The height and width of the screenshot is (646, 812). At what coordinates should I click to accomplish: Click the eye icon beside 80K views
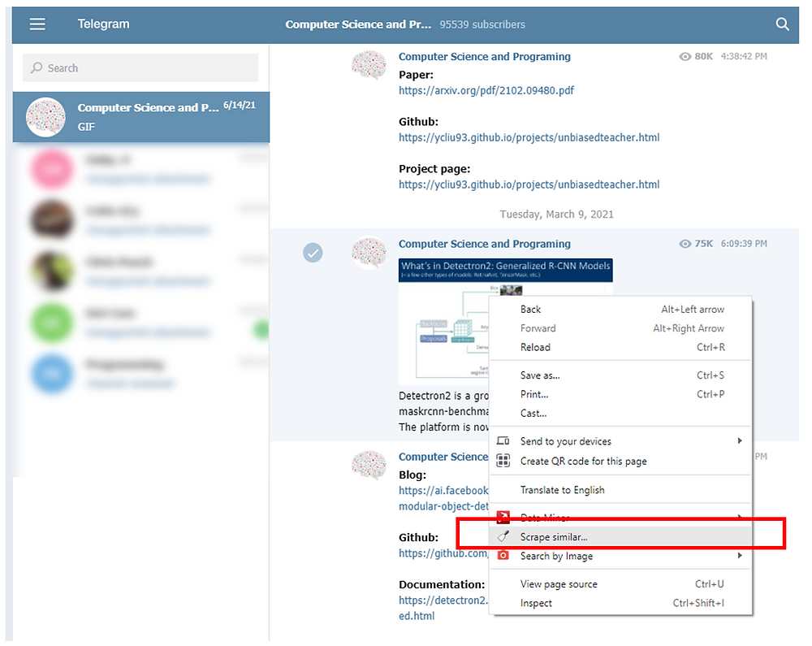click(x=685, y=56)
